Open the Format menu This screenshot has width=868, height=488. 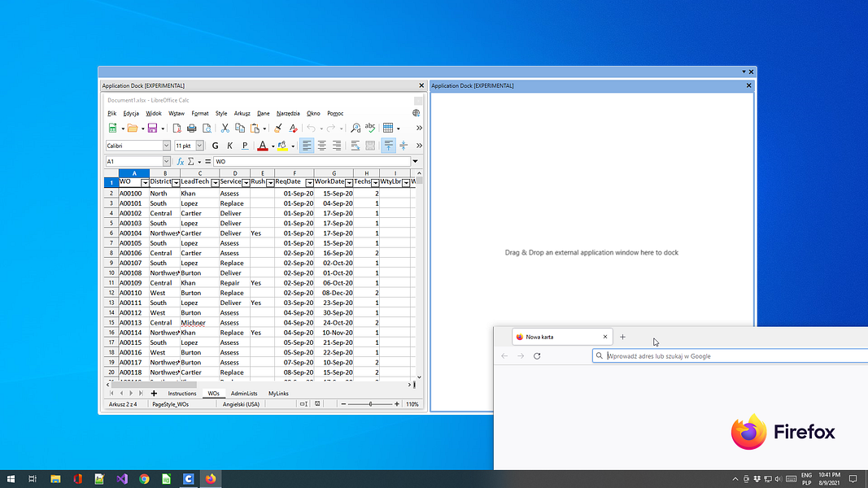coord(200,113)
